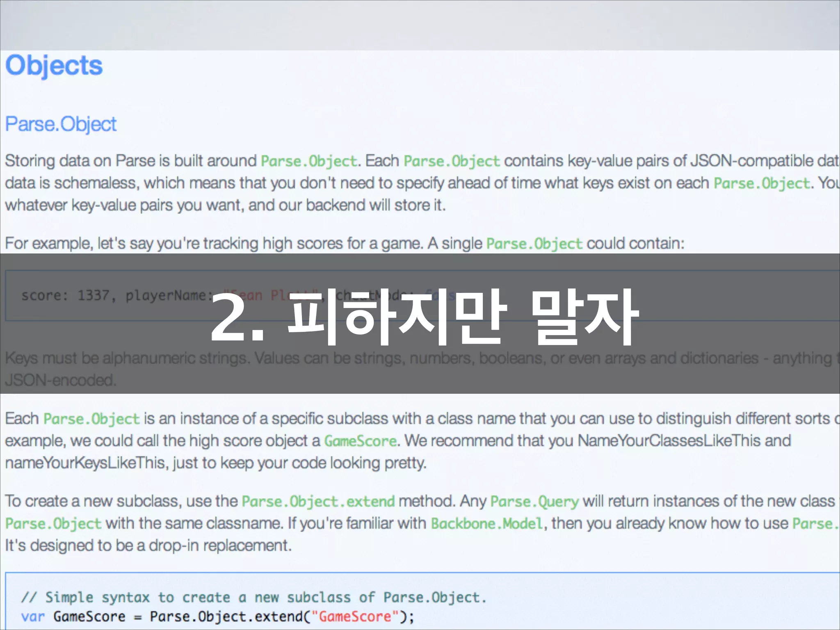The height and width of the screenshot is (630, 840).
Task: Click the red "GameScore" string in the code
Action: coord(355,617)
